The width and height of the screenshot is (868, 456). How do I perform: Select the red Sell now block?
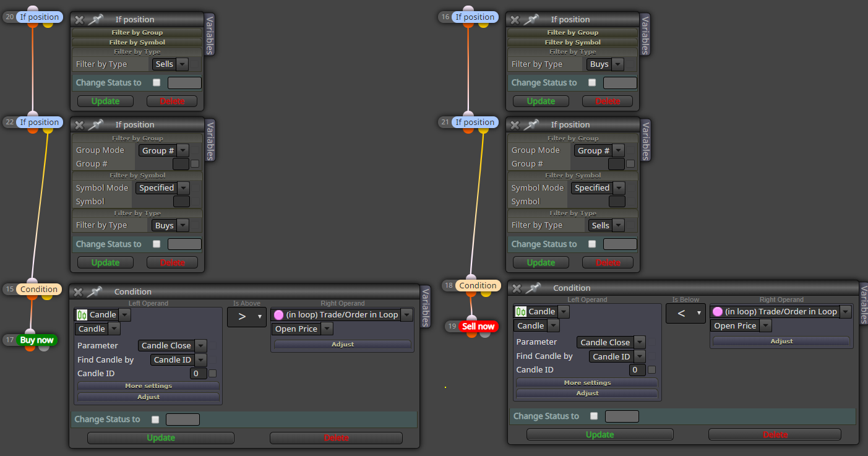tap(478, 326)
